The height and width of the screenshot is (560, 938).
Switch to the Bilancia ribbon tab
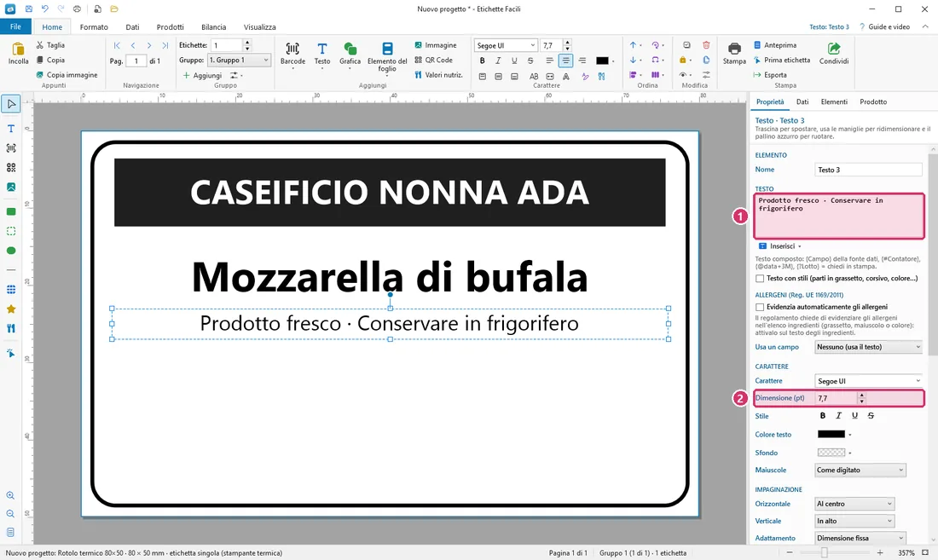(213, 27)
